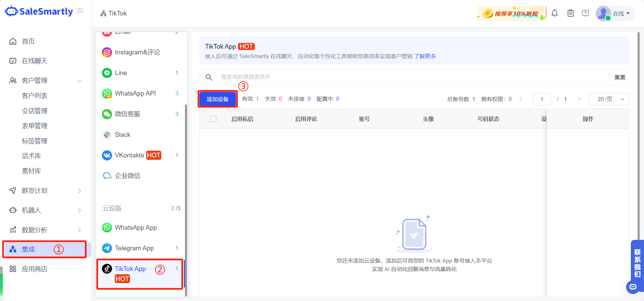Open the 了解更多 link
The image size is (644, 301).
[425, 56]
